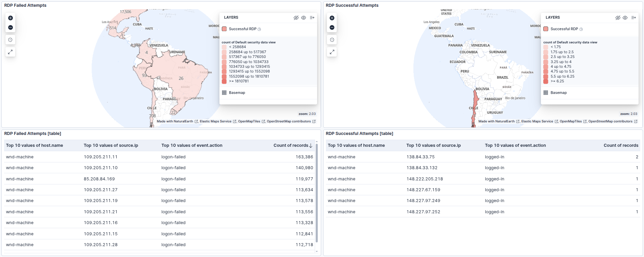Click the RDP Successful Attempts panel title
644x257 pixels.
pyautogui.click(x=352, y=5)
